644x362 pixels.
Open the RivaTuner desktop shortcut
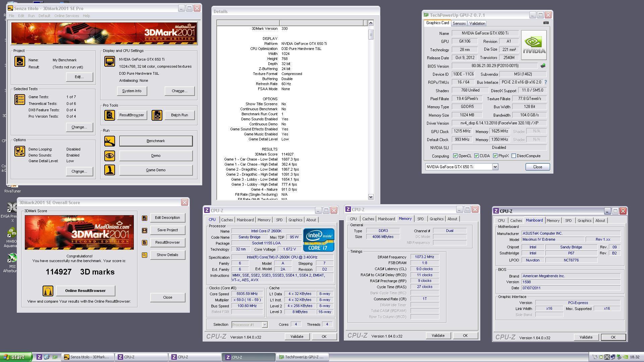point(12,188)
